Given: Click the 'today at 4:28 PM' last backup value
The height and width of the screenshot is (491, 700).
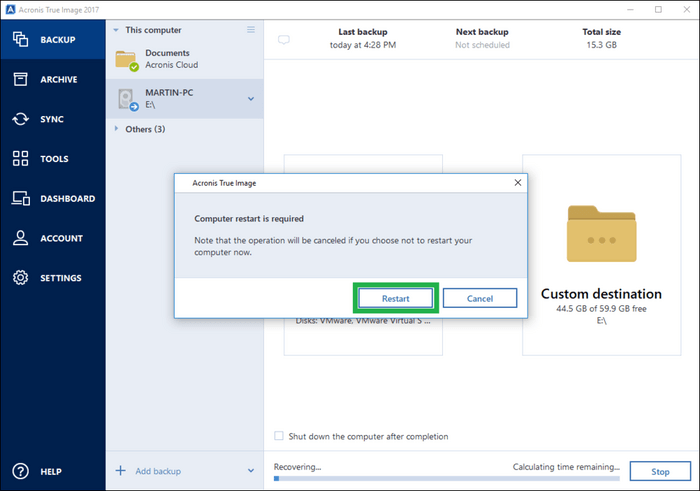Looking at the screenshot, I should (x=362, y=45).
